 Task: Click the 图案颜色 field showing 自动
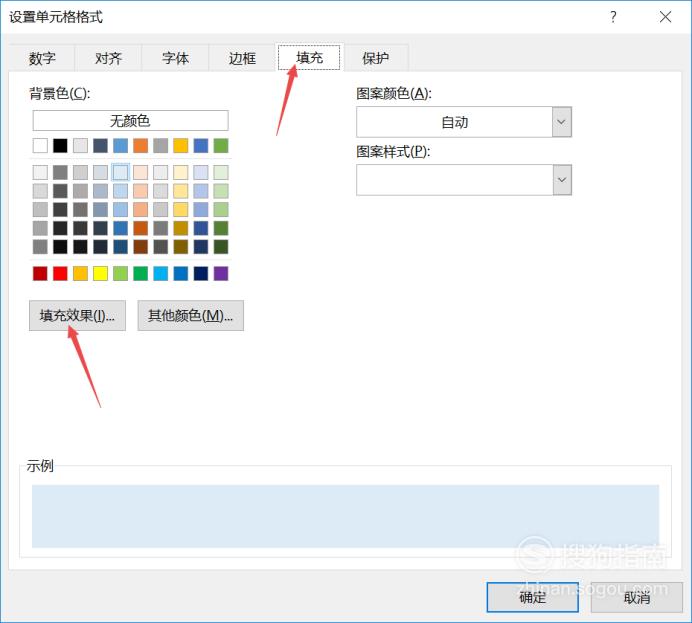[454, 122]
